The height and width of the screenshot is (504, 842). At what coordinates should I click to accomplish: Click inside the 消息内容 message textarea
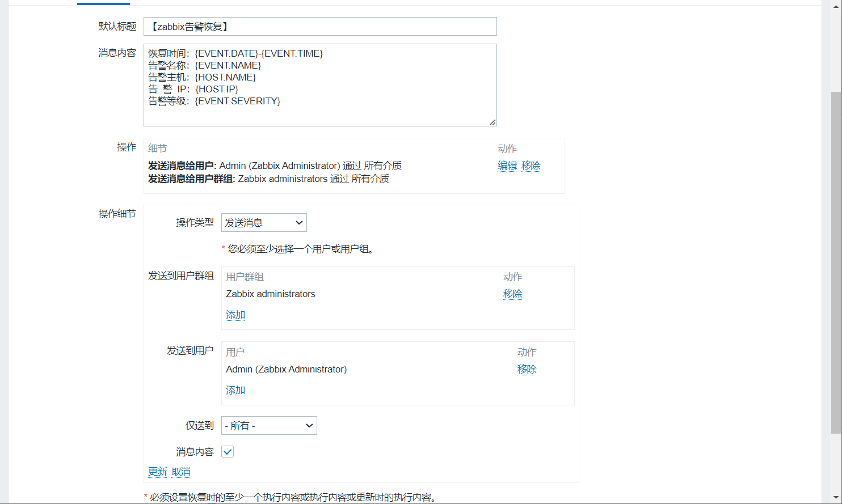pyautogui.click(x=320, y=85)
